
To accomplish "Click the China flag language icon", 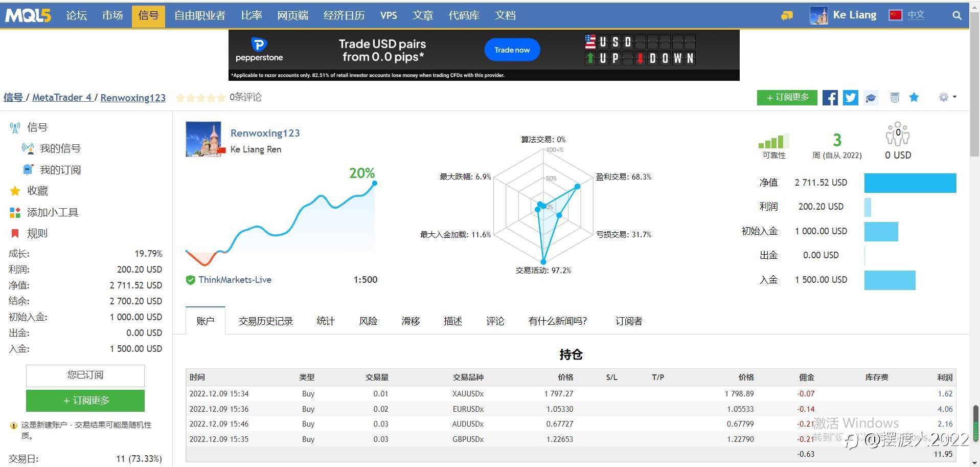I will pos(896,15).
